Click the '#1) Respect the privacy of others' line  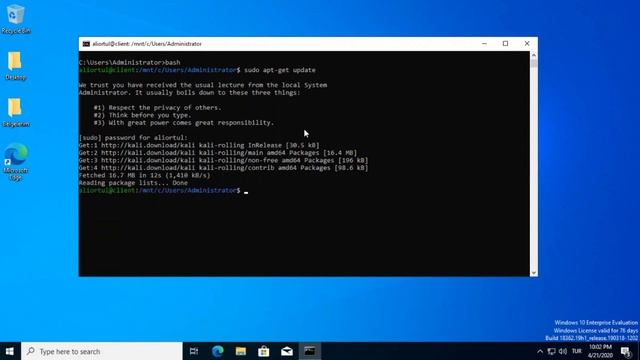point(158,108)
